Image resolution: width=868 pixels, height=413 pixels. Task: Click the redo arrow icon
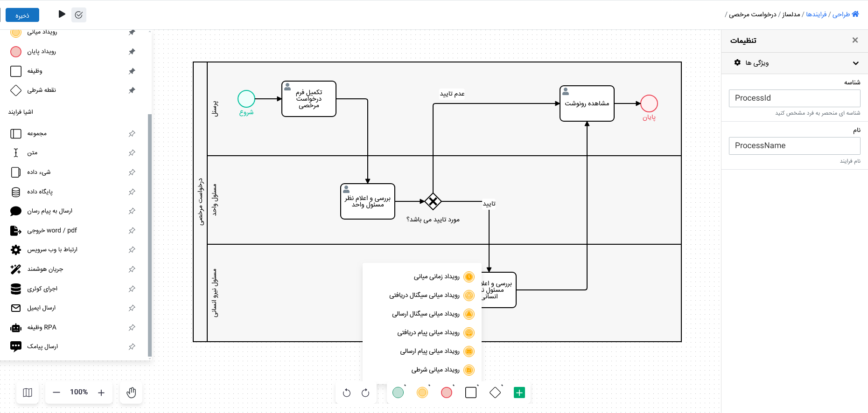coord(365,393)
